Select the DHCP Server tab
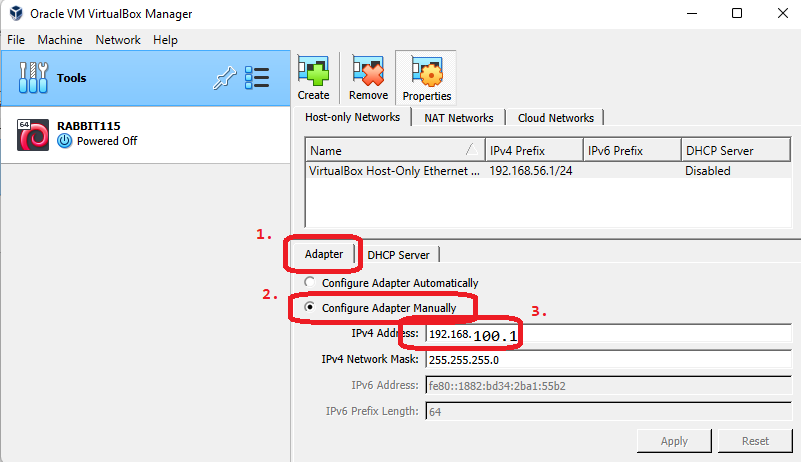The image size is (801, 462). click(398, 255)
